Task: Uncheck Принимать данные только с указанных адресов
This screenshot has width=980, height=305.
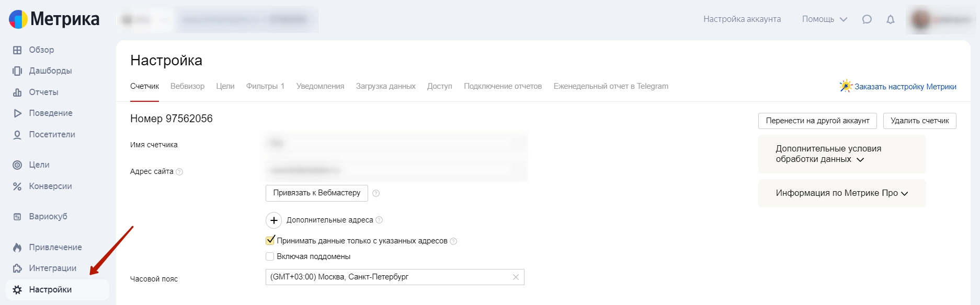Action: click(x=270, y=241)
